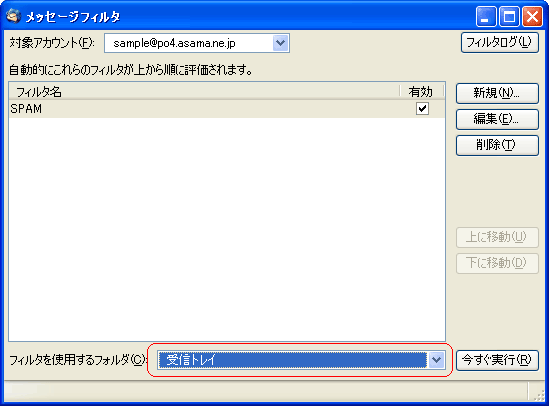Screen dimensions: 549x406
Task: Select the SPAM filter row
Action: point(227,109)
